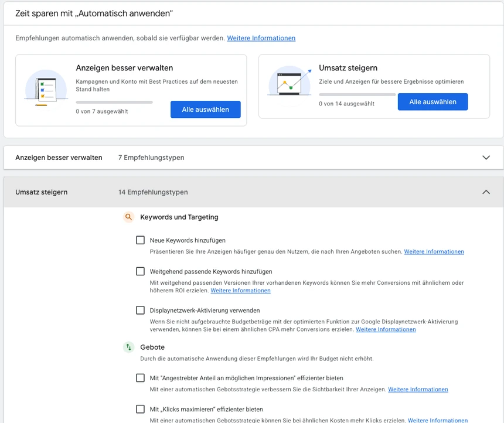Click the Anzeigen besser verwalten checklist illustration

coord(46,90)
